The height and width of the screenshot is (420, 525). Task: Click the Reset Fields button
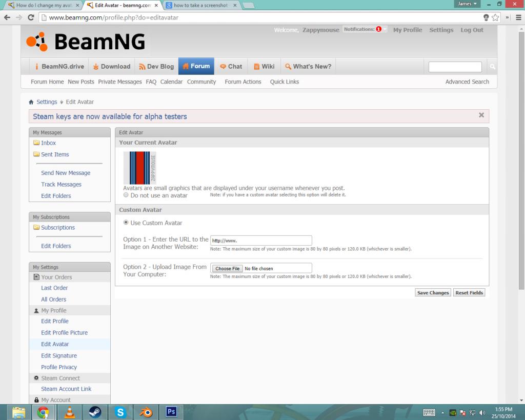(x=469, y=293)
